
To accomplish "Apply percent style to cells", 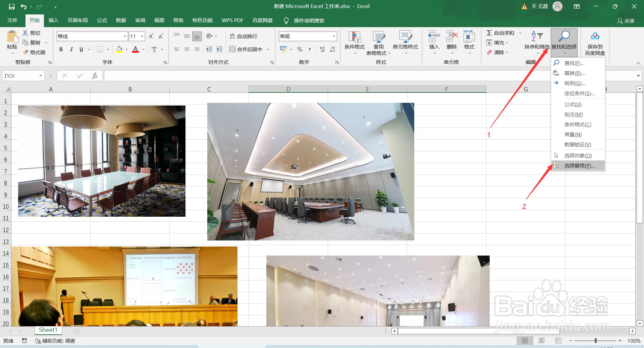I will tap(300, 49).
